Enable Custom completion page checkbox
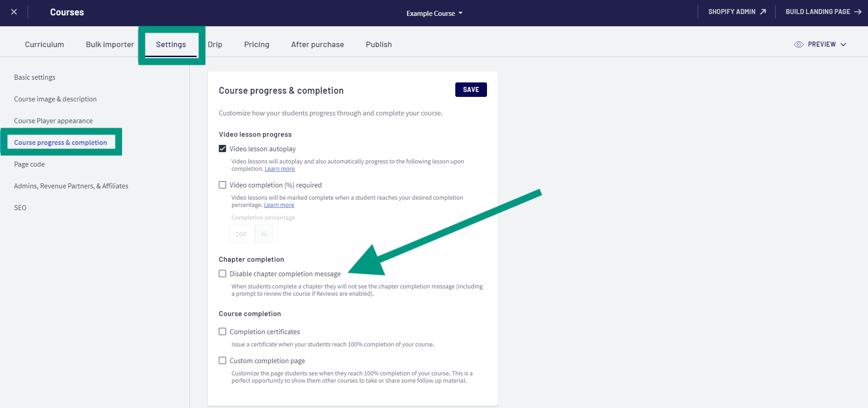The height and width of the screenshot is (408, 868). (222, 360)
